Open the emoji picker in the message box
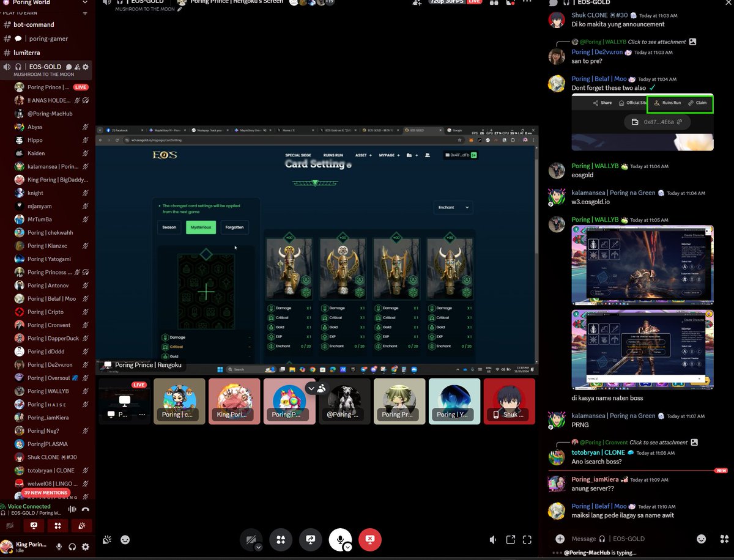The height and width of the screenshot is (560, 734). 701,539
